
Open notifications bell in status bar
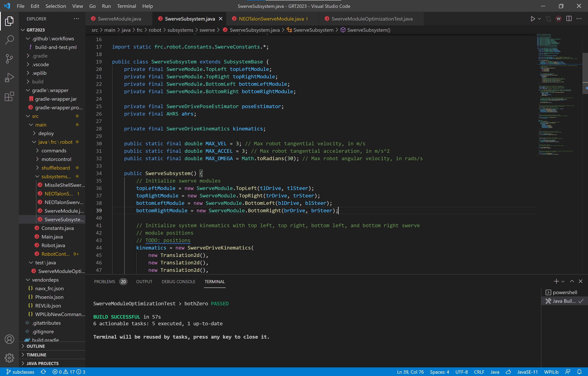tap(579, 372)
